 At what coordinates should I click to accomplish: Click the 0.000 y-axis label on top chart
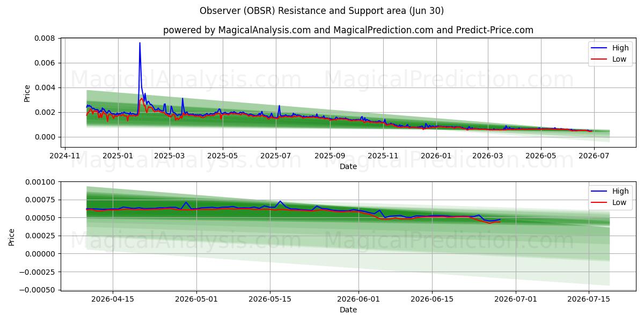[x=45, y=137]
